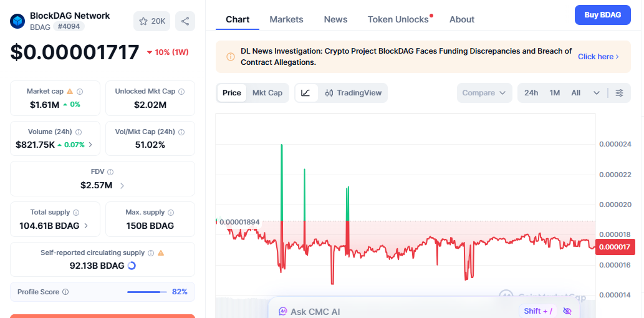This screenshot has width=644, height=318.
Task: Open the FDV info icon
Action: (110, 172)
